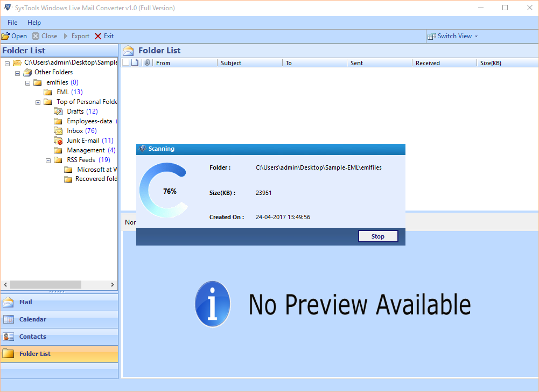Switch to the Contacts pane
The image size is (539, 392).
[59, 337]
